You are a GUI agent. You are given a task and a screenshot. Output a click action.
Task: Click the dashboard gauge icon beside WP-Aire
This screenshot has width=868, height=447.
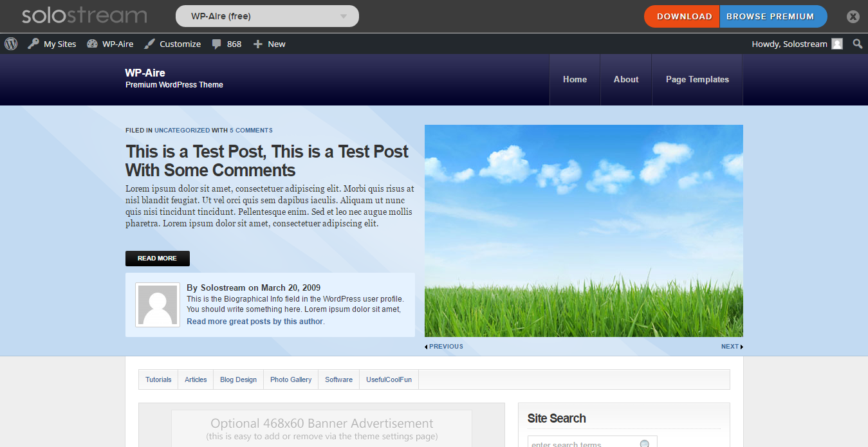pos(92,44)
